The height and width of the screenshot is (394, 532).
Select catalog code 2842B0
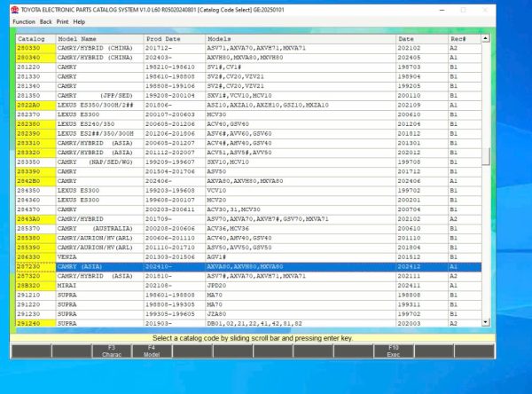[x=35, y=181]
